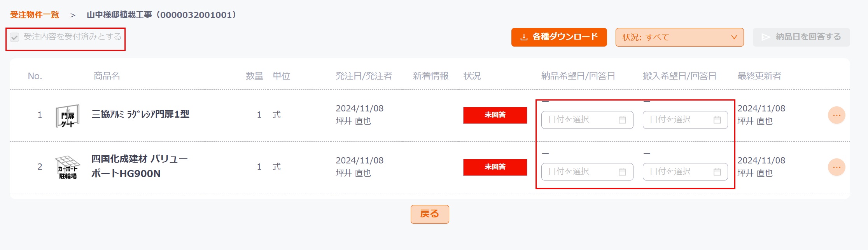Viewport: 868px width, 250px height.
Task: Click calendar icon in row 1 delivery date field
Action: tap(622, 120)
